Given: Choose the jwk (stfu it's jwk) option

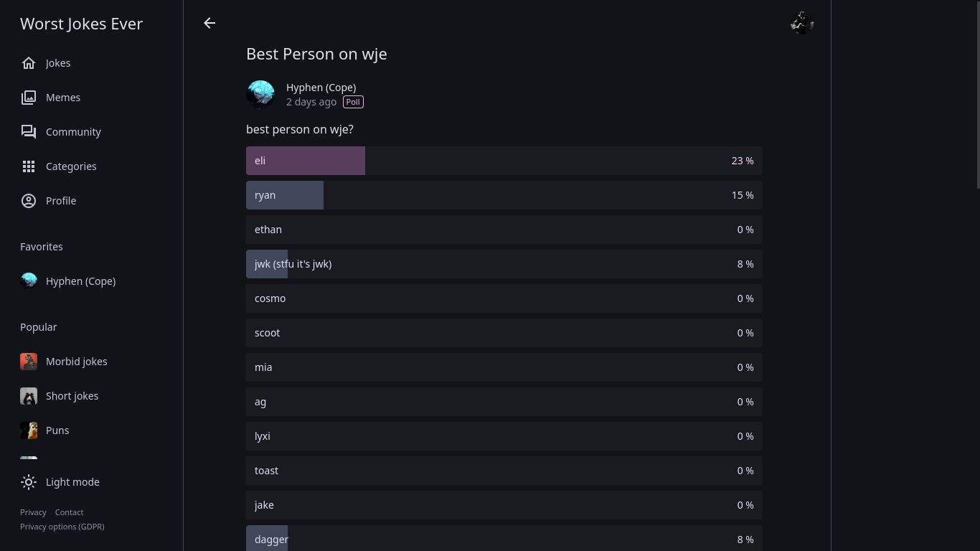Looking at the screenshot, I should 504,264.
